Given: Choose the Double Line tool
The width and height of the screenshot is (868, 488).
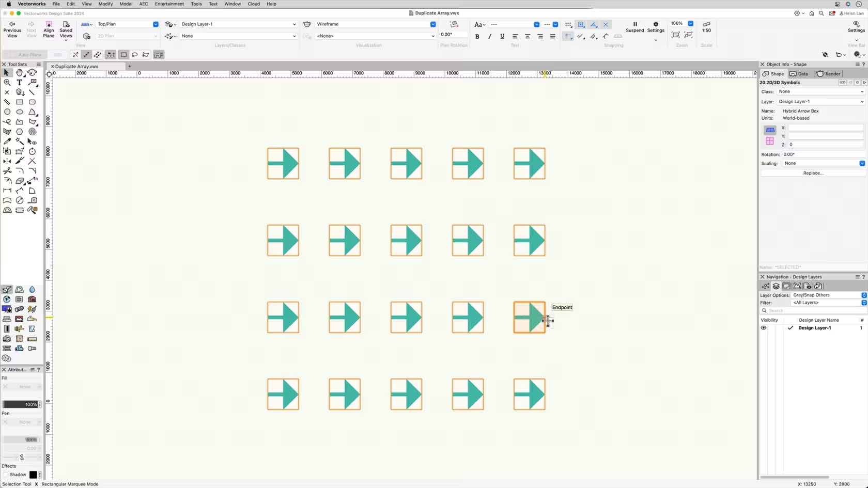Looking at the screenshot, I should click(x=7, y=102).
